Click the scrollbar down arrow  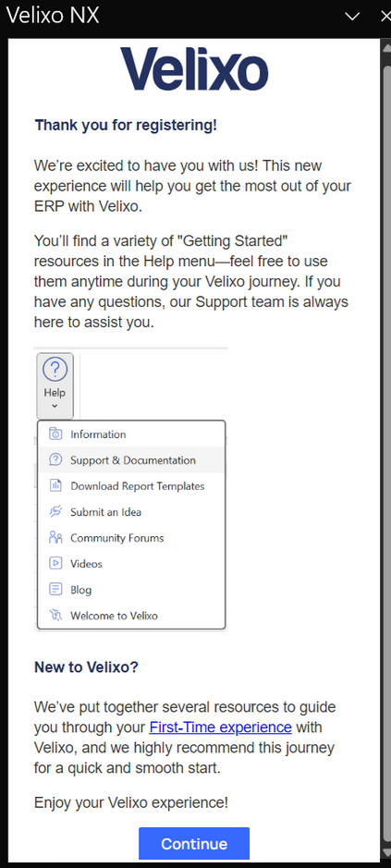386,852
